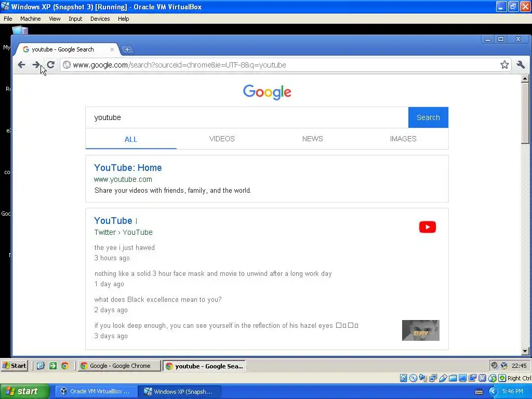Image resolution: width=532 pixels, height=399 pixels.
Task: Reload the Google search page
Action: point(51,65)
